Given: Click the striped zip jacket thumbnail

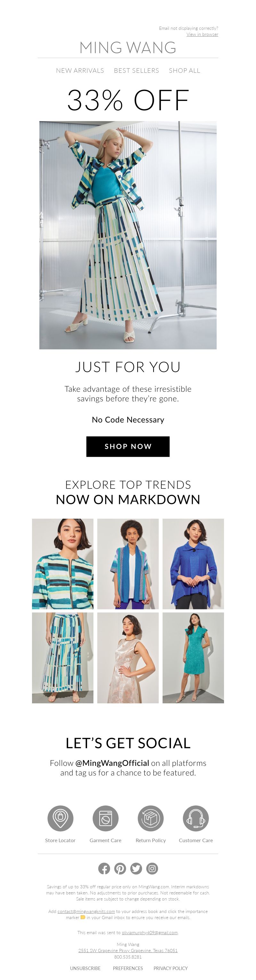Looking at the screenshot, I should [x=63, y=564].
